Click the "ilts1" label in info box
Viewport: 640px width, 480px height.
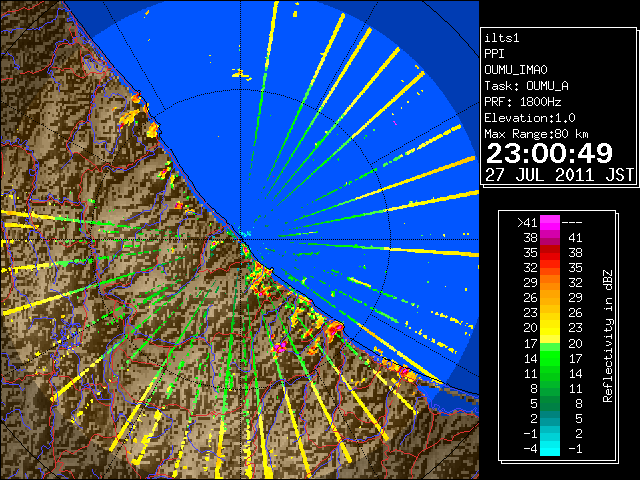click(502, 38)
